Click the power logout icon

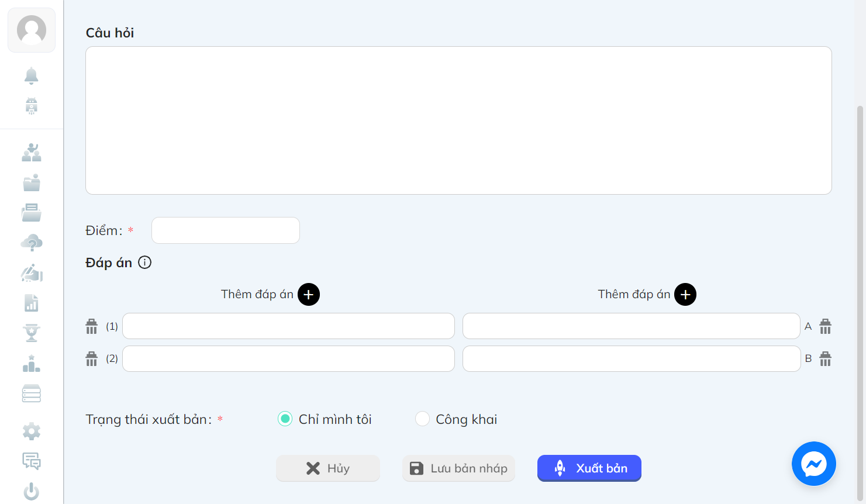coord(32,492)
